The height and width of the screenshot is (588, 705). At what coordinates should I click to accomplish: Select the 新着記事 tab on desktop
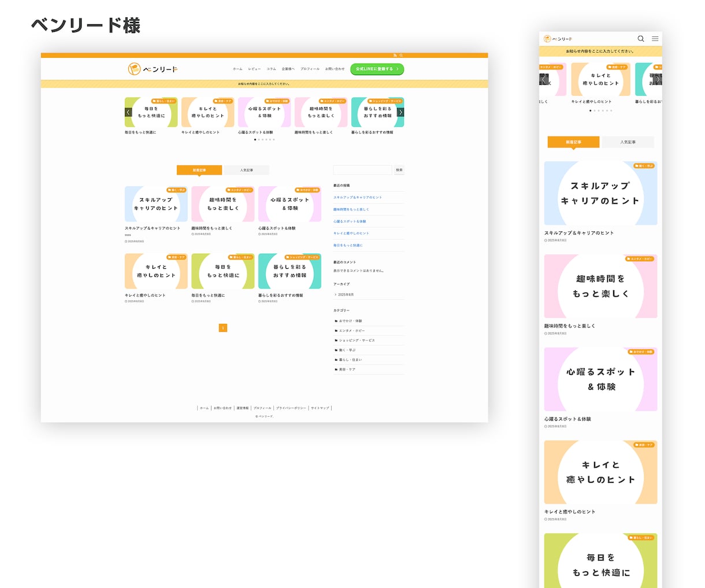199,170
